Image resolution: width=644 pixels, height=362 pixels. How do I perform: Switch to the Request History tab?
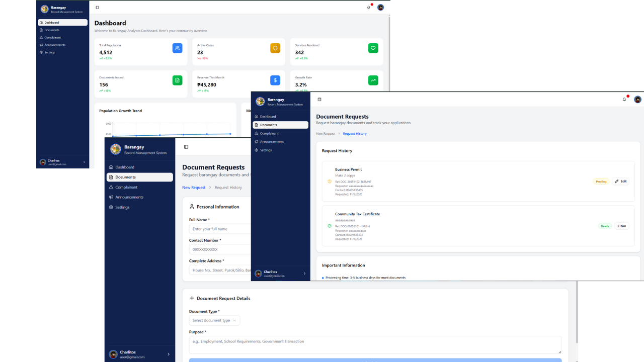click(x=355, y=133)
